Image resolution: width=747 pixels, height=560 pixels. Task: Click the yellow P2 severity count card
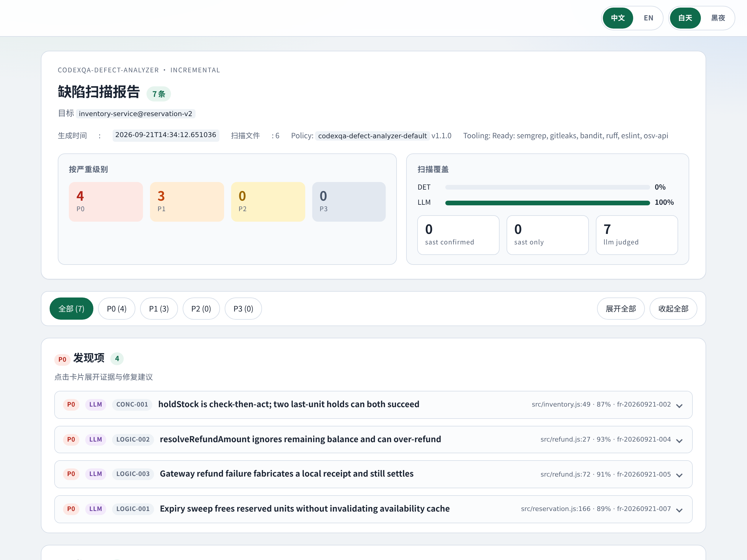point(268,202)
